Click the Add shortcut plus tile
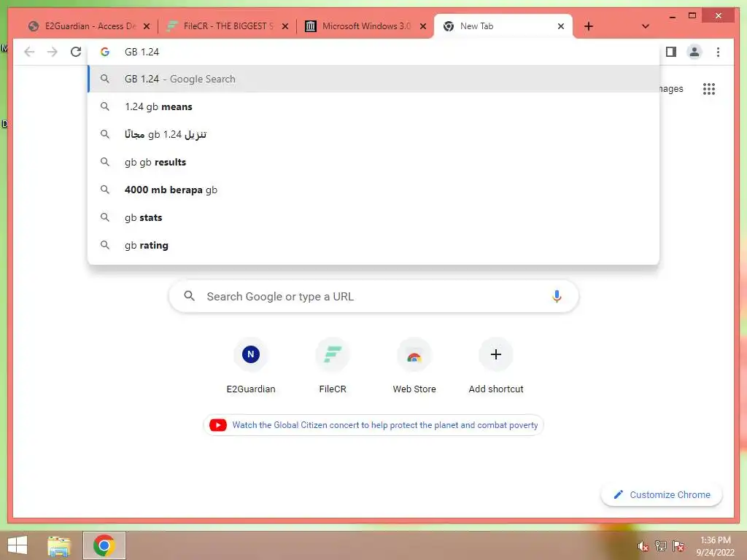 pos(496,366)
